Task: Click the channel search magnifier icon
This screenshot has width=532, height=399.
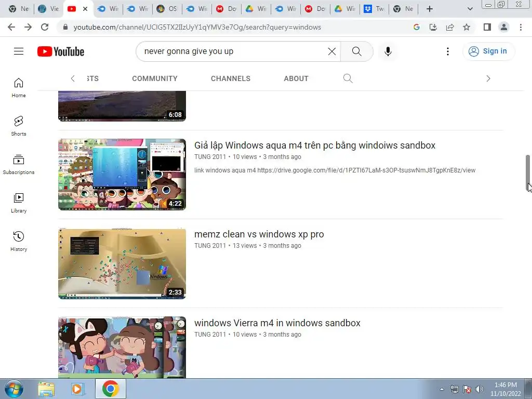Action: (348, 78)
